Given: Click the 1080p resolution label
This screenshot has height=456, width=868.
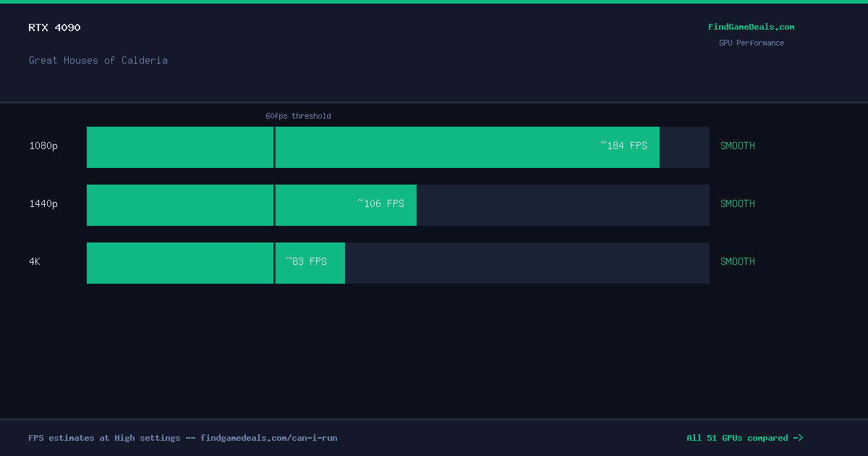Looking at the screenshot, I should 43,145.
